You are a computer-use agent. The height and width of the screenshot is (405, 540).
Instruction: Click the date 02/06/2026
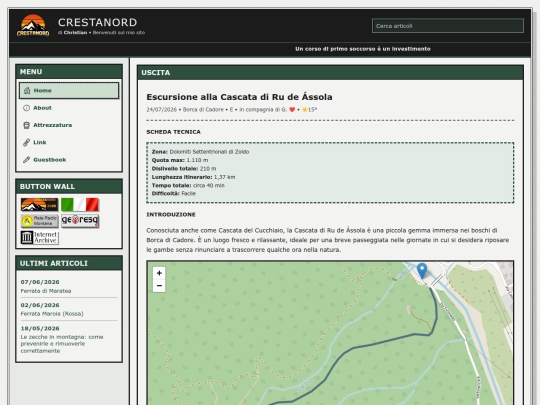[x=40, y=305]
